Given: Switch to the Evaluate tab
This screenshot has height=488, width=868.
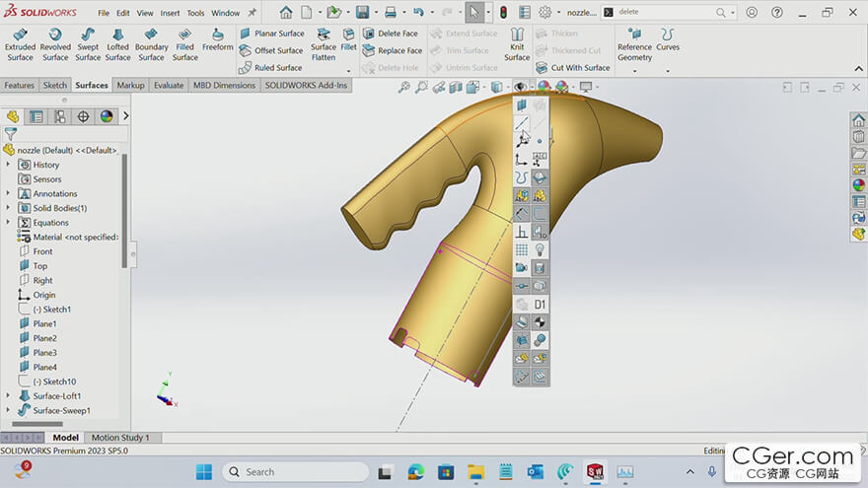Looking at the screenshot, I should point(169,86).
